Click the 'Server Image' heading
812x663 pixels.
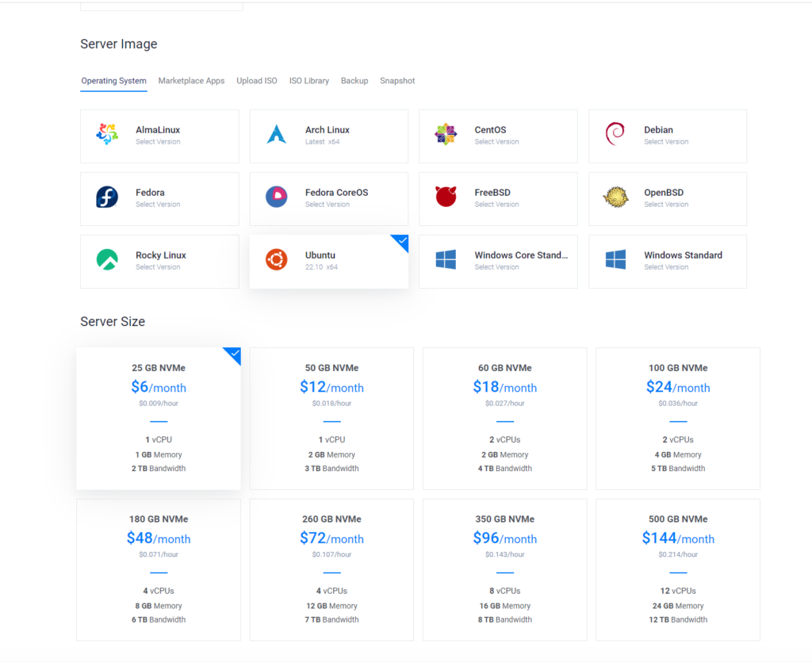[x=119, y=44]
